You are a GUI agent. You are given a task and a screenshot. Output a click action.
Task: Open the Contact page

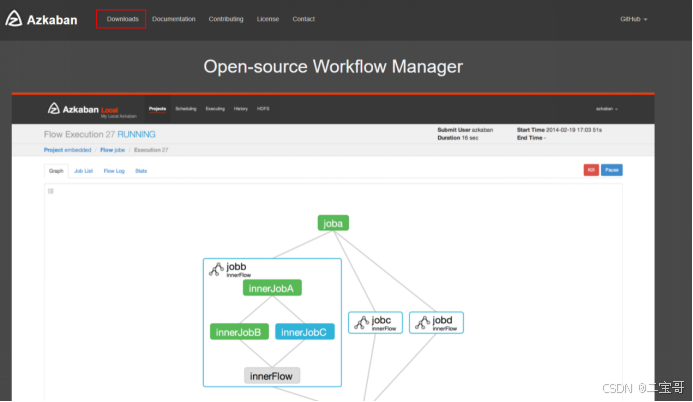304,19
